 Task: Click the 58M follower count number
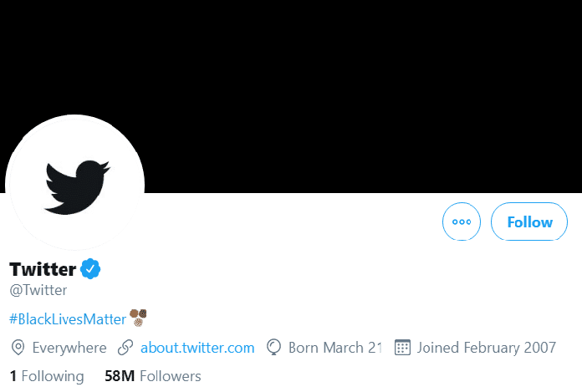pos(120,376)
